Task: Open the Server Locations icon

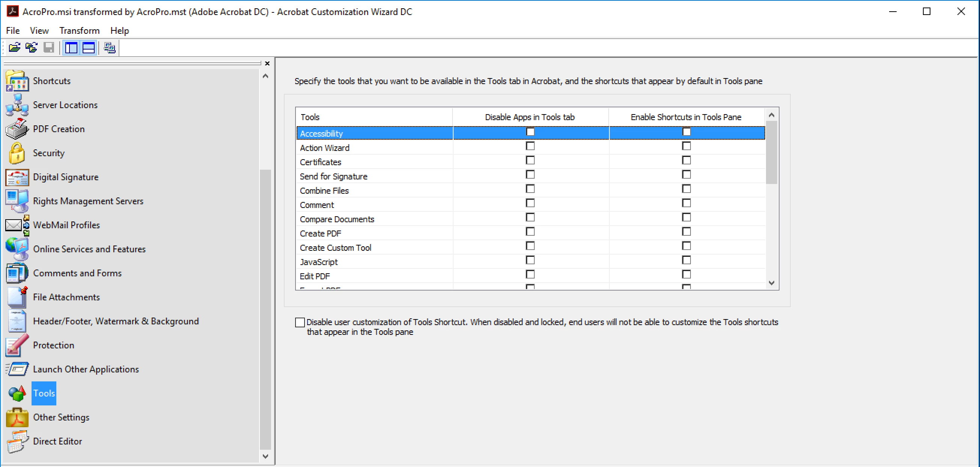Action: tap(17, 105)
